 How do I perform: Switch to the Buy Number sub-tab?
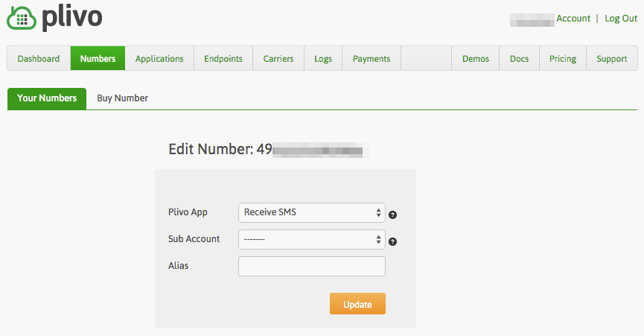click(122, 98)
